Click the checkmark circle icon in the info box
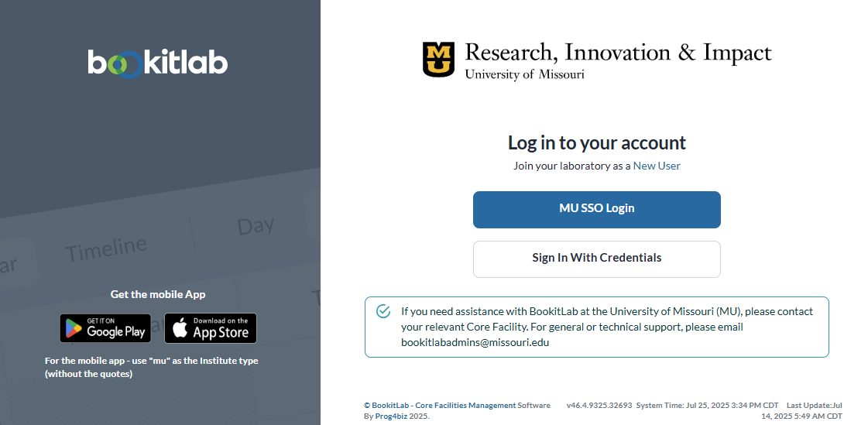Image resolution: width=868 pixels, height=425 pixels. point(383,311)
